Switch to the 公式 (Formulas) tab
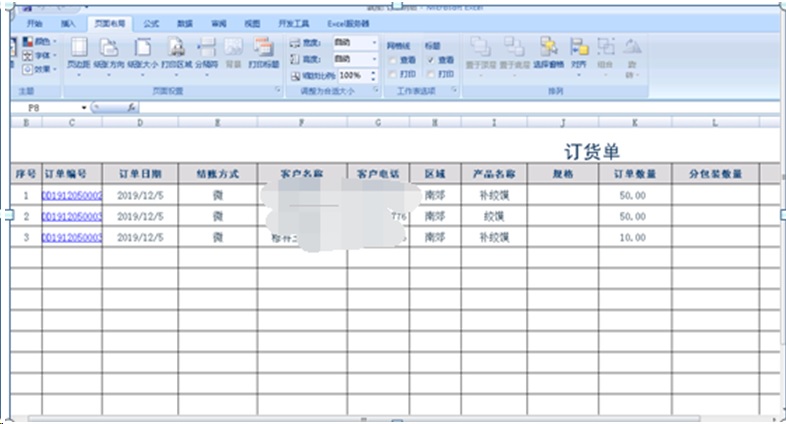Image resolution: width=786 pixels, height=424 pixels. click(150, 22)
